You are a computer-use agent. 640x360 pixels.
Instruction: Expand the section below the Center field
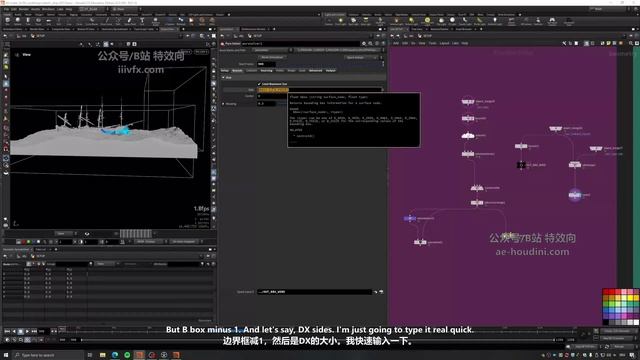coord(223,104)
